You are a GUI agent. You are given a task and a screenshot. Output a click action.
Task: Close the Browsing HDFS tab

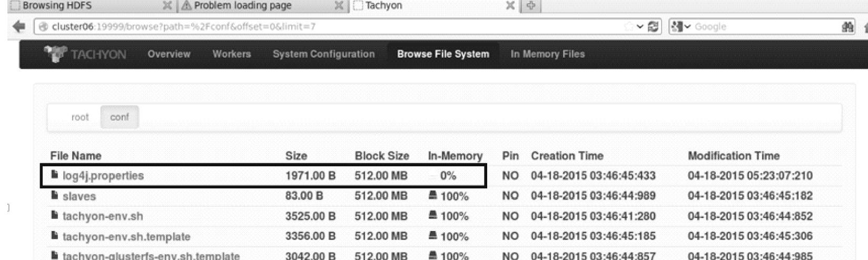(x=167, y=6)
